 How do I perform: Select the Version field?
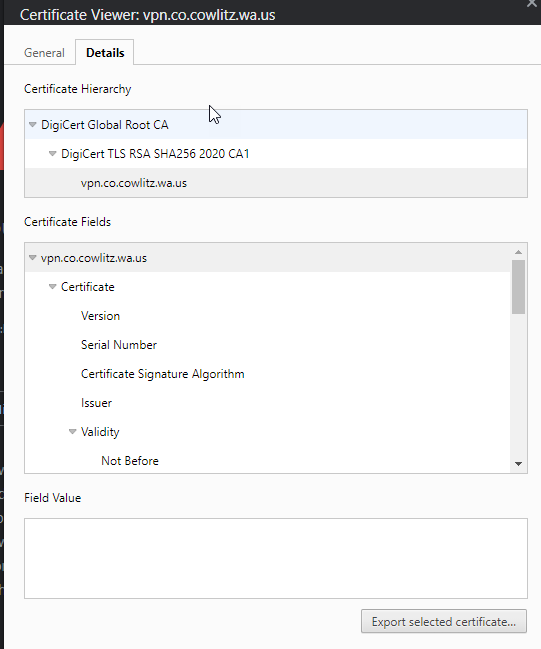click(268, 316)
